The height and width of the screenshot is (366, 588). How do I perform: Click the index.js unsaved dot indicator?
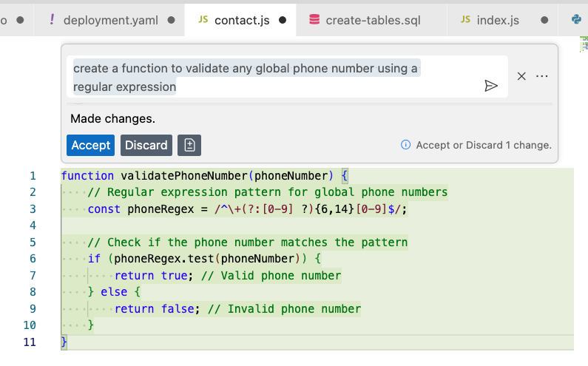544,20
